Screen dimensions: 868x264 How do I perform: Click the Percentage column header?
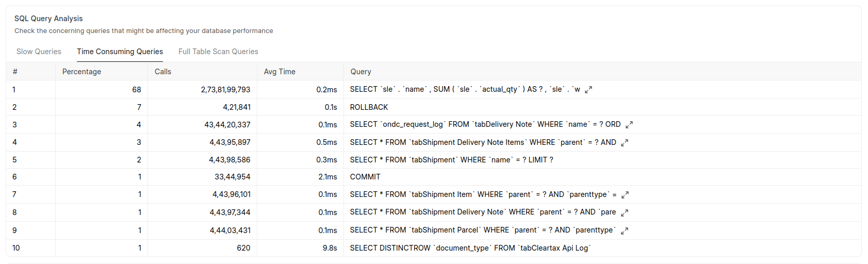pyautogui.click(x=81, y=72)
